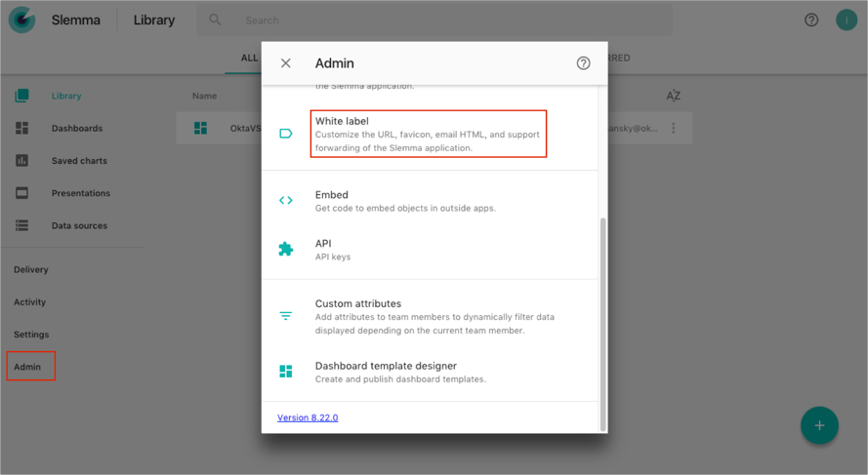
Task: Click the Custom attributes filter icon
Action: [286, 316]
